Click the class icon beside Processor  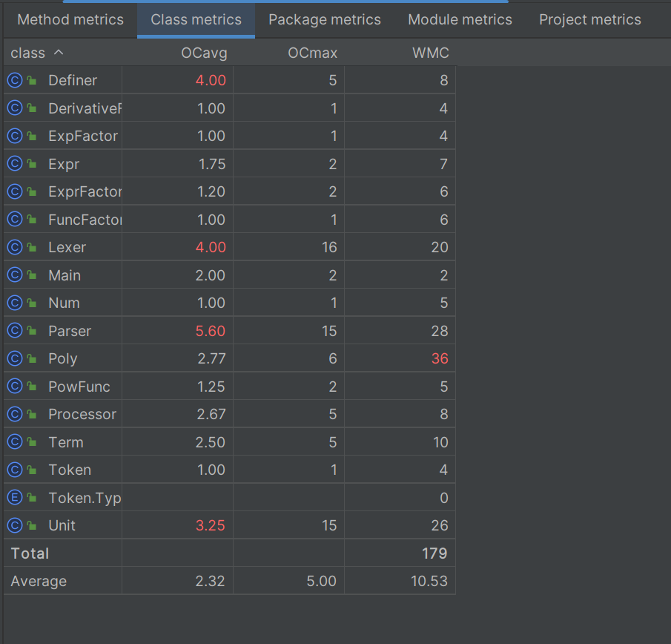click(x=15, y=415)
